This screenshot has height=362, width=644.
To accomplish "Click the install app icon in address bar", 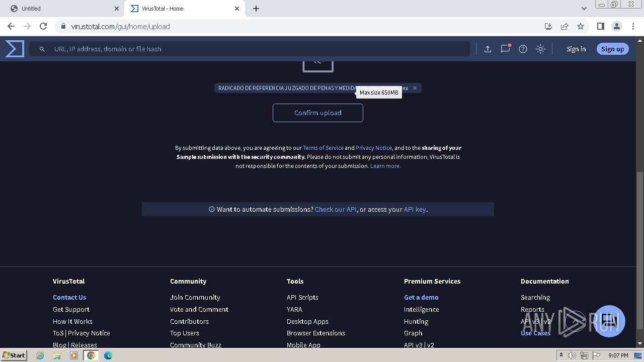I will pos(548,26).
